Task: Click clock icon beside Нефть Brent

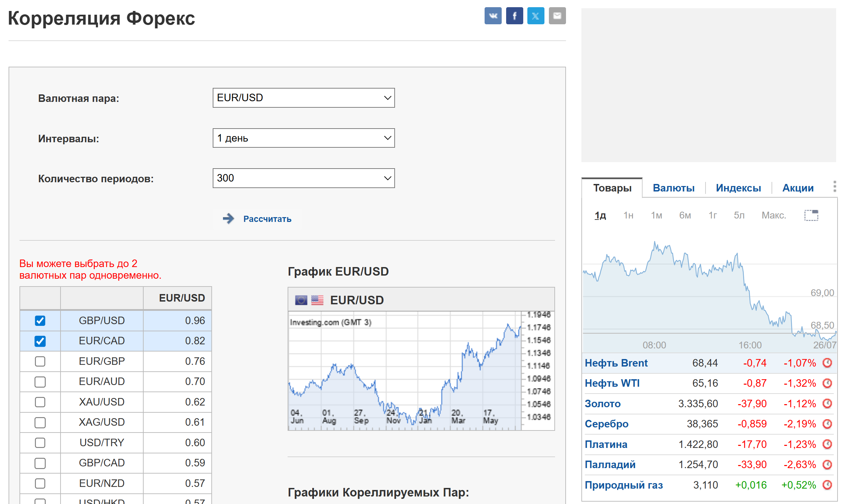Action: pyautogui.click(x=827, y=363)
